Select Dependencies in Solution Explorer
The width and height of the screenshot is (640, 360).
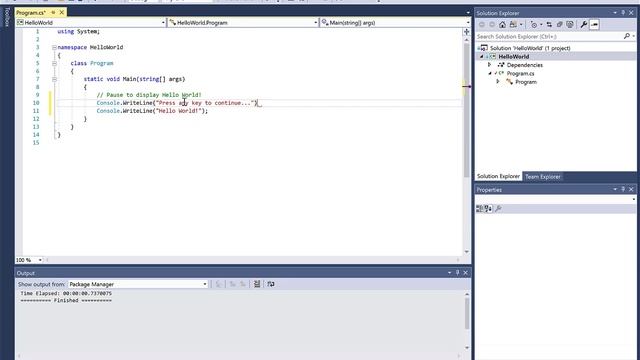[x=524, y=65]
